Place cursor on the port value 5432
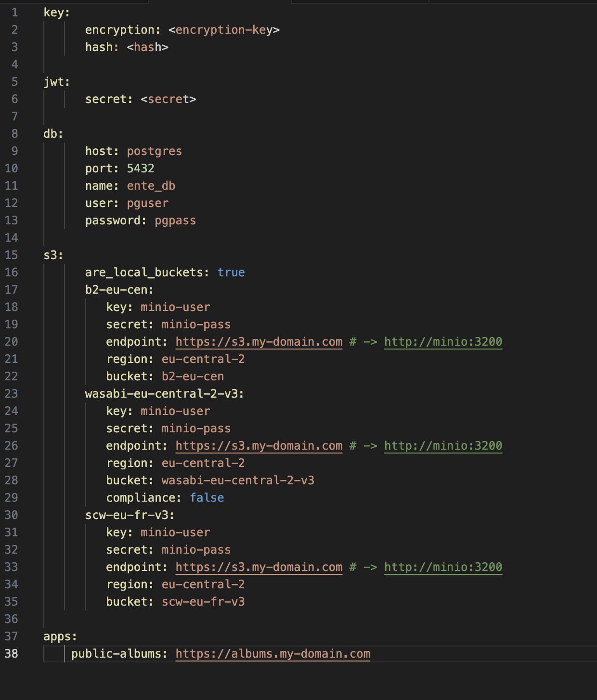Image resolution: width=597 pixels, height=700 pixels. pyautogui.click(x=141, y=169)
